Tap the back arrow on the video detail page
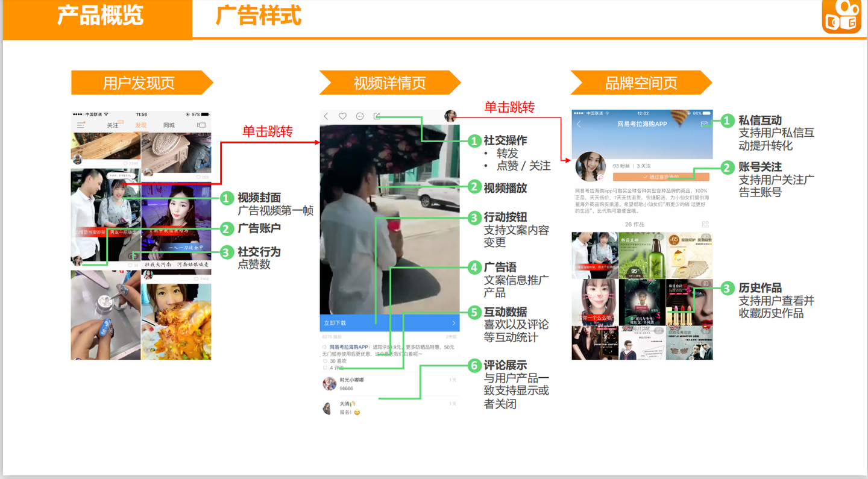The image size is (868, 479). (325, 116)
